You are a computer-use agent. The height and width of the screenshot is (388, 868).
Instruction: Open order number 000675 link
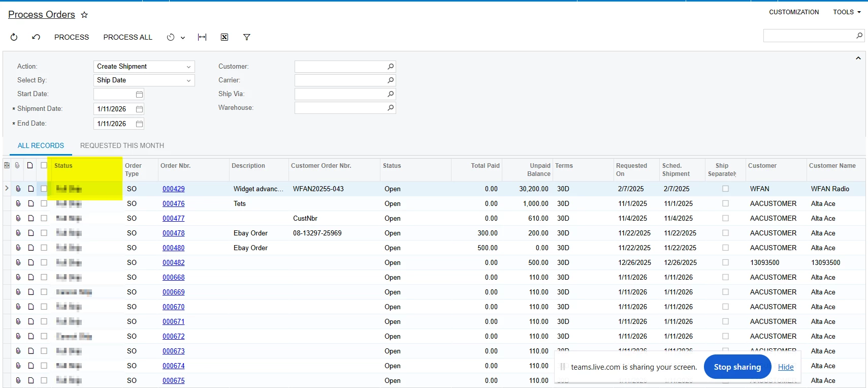[x=174, y=380]
